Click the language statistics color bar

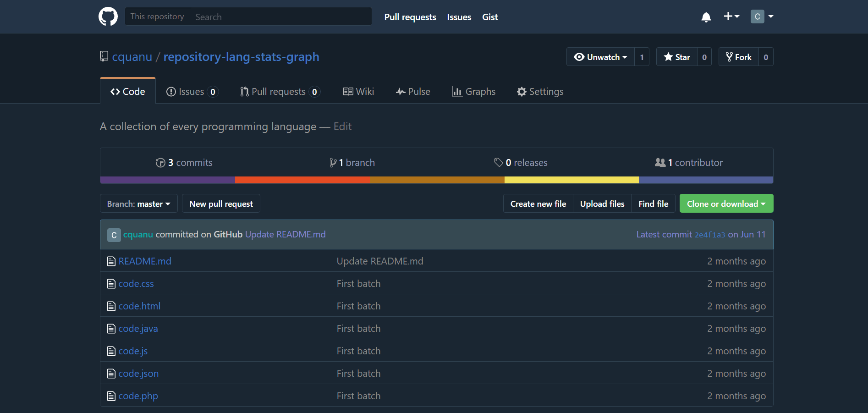435,180
